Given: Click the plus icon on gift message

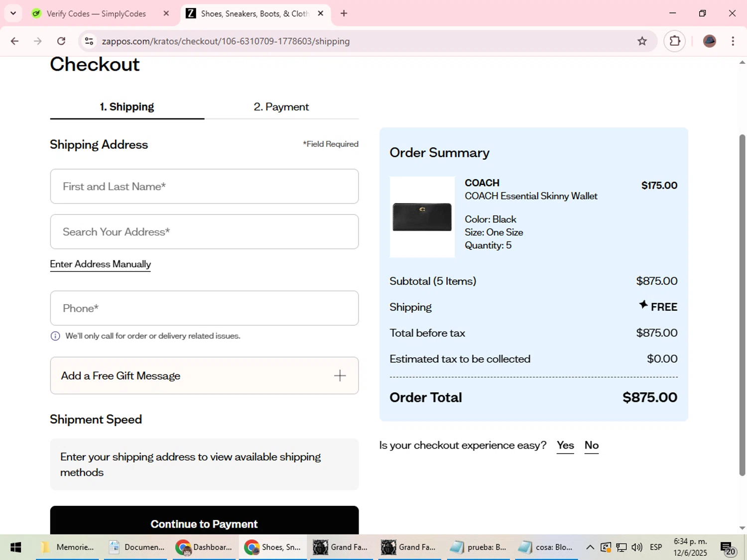Looking at the screenshot, I should pyautogui.click(x=340, y=376).
